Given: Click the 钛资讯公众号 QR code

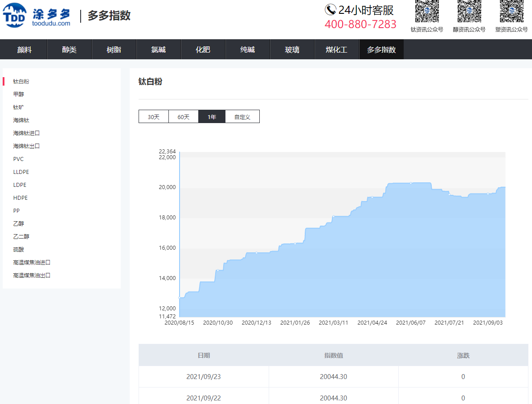Looking at the screenshot, I should pos(427,11).
